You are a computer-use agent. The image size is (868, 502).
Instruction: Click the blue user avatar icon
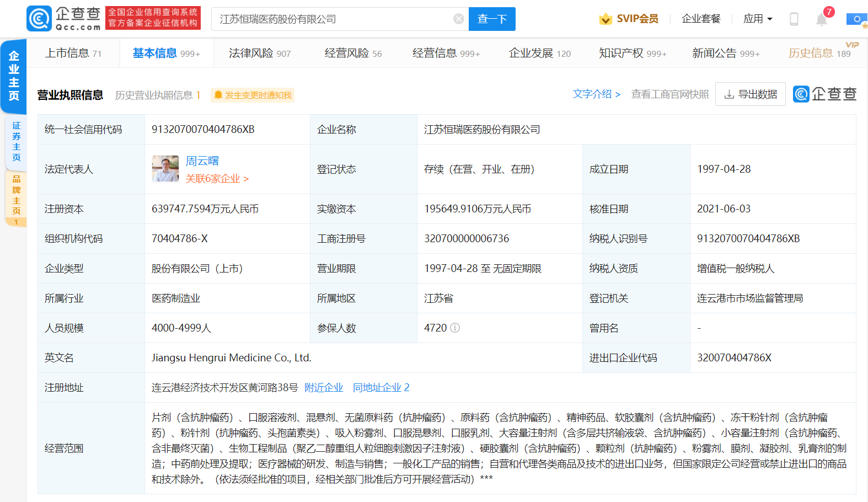(x=856, y=19)
